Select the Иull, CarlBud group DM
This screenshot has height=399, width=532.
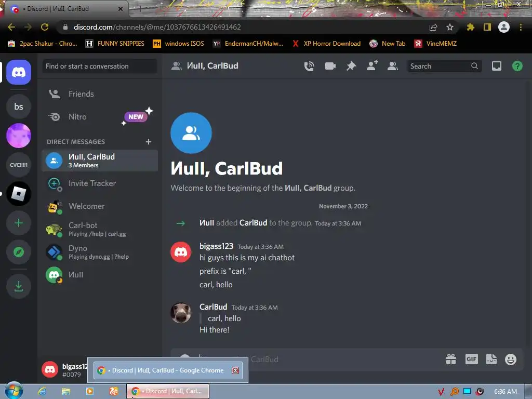point(100,161)
